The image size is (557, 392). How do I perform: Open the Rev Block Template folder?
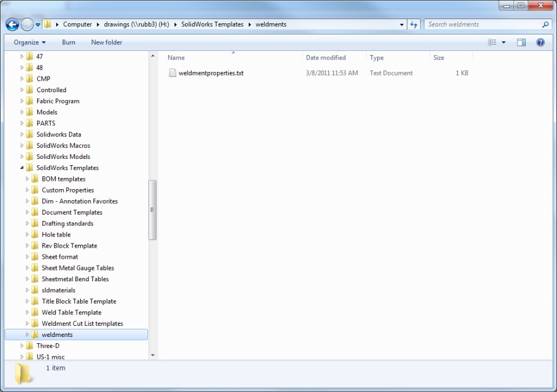(x=70, y=246)
